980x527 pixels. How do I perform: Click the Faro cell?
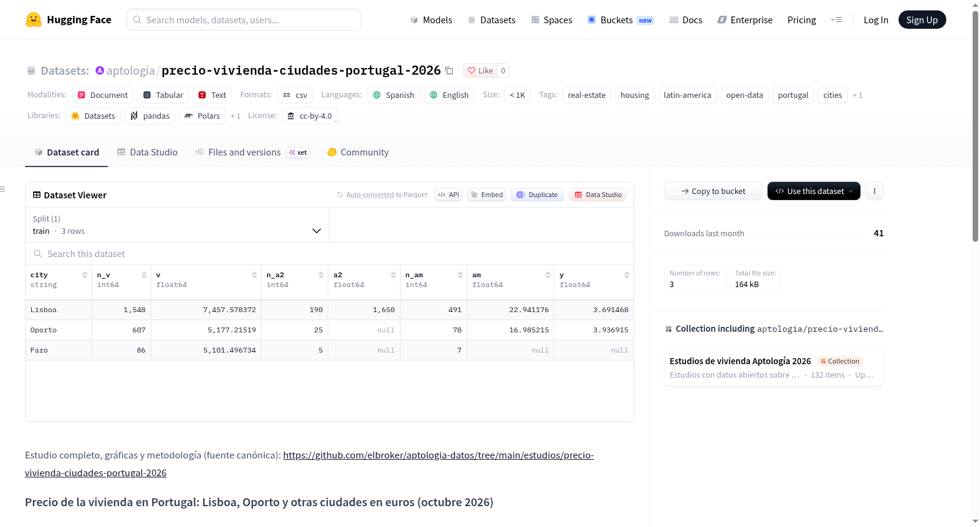pos(58,350)
